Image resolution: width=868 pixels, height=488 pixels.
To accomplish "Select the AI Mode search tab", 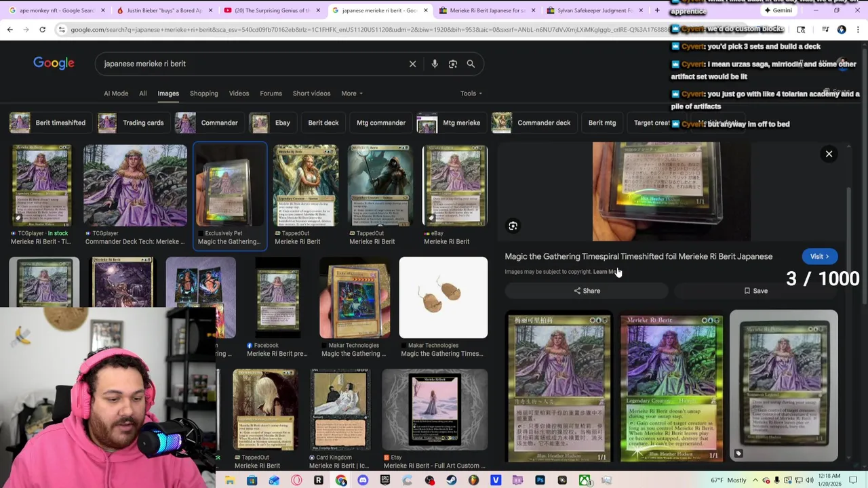I will [116, 94].
